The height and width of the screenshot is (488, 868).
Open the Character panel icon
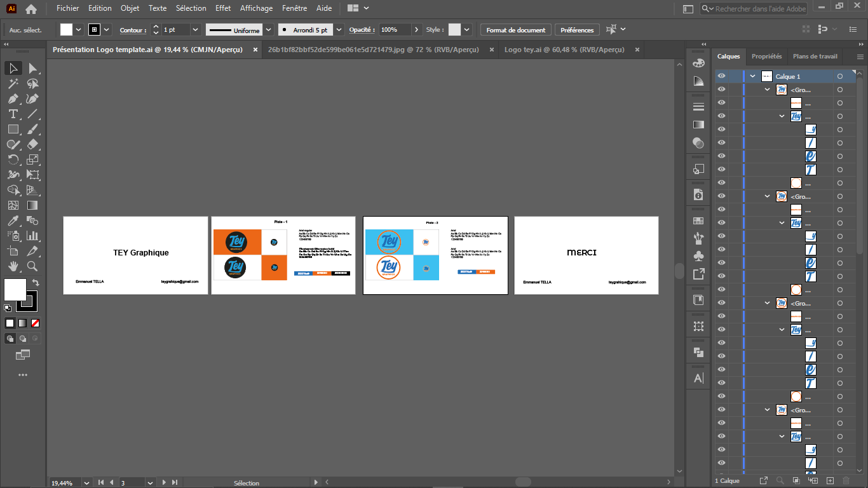coord(698,378)
